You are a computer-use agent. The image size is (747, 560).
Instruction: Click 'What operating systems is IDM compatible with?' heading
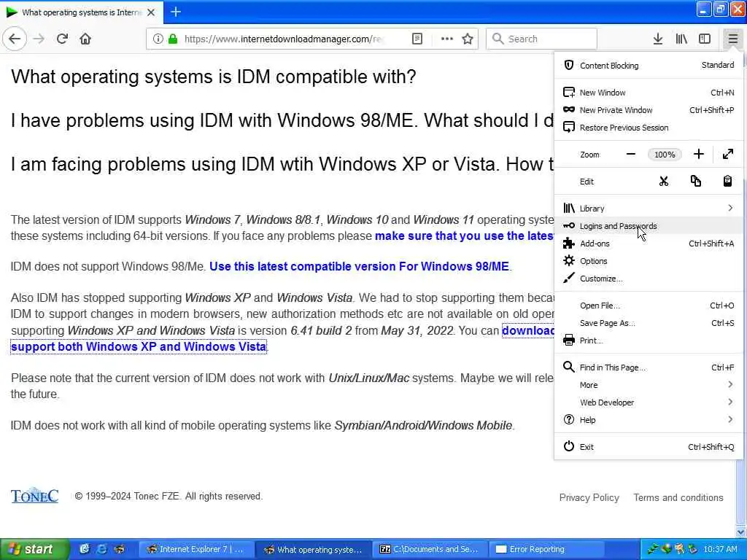(x=214, y=77)
